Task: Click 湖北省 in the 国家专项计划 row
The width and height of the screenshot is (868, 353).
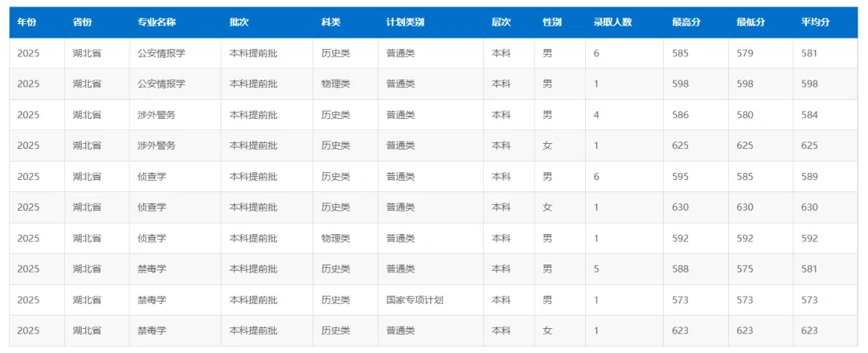Action: point(87,300)
